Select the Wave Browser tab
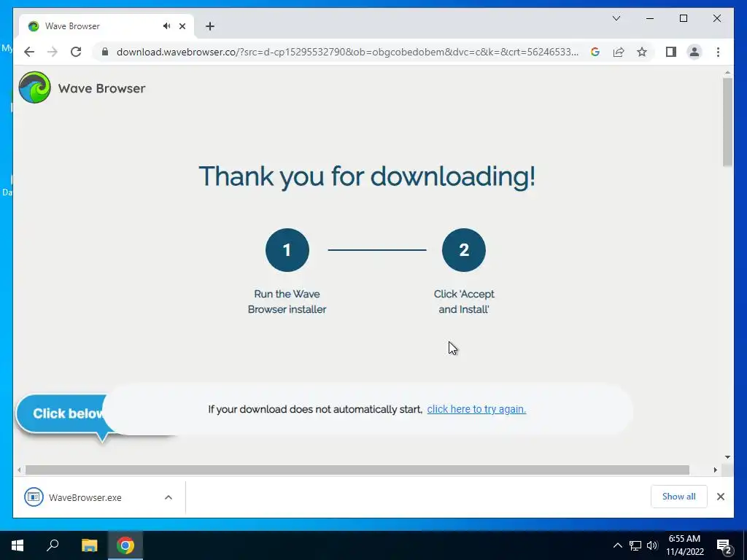747x560 pixels. click(x=107, y=26)
